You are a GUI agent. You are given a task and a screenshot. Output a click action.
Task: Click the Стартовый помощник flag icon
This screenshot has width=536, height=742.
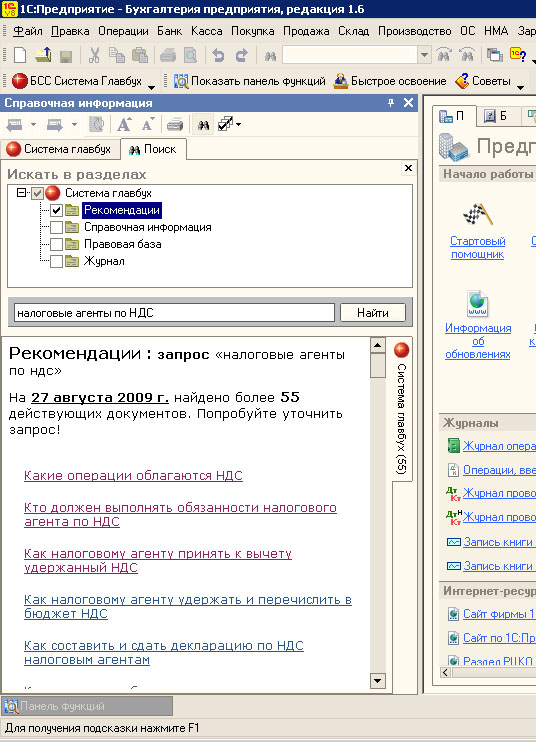click(x=478, y=215)
